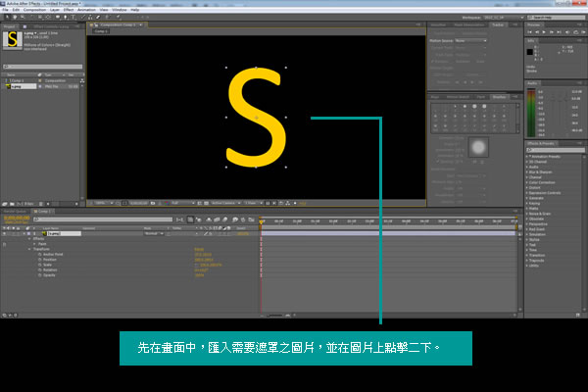The image size is (588, 392).
Task: Open the Motion Source dropdown
Action: coord(470,40)
